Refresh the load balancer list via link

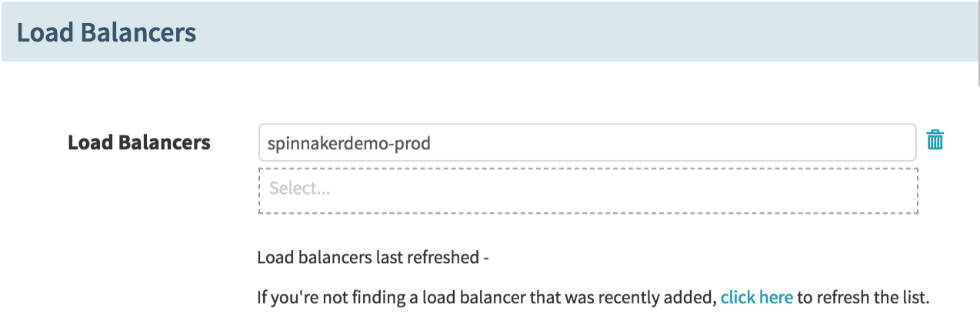pyautogui.click(x=756, y=297)
